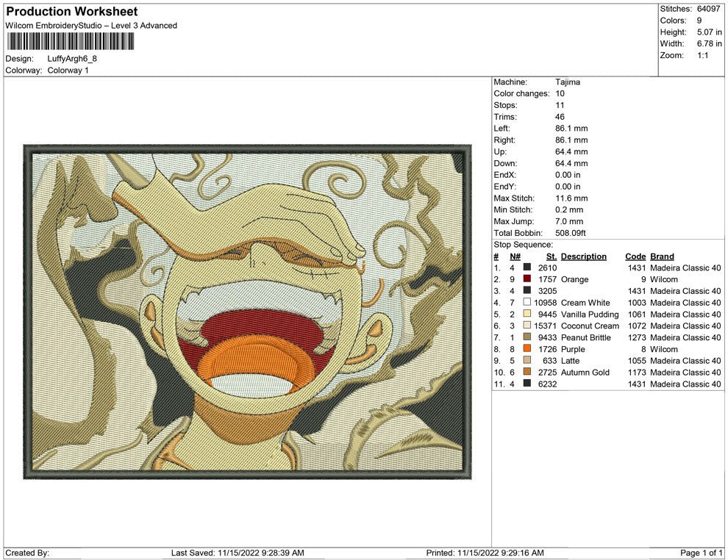Click the Min Stitch value 0.2 mm

(x=569, y=209)
